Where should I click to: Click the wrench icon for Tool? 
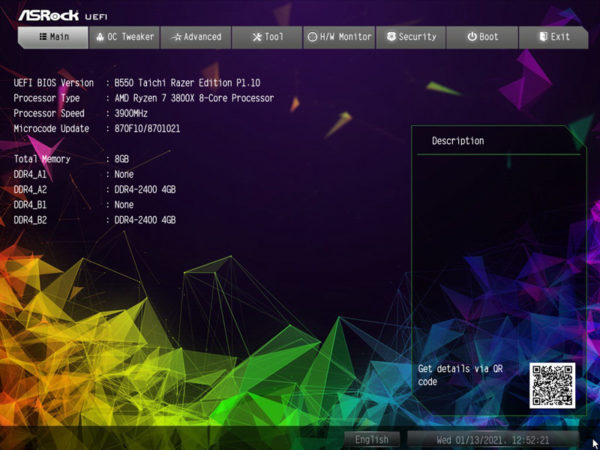click(257, 37)
